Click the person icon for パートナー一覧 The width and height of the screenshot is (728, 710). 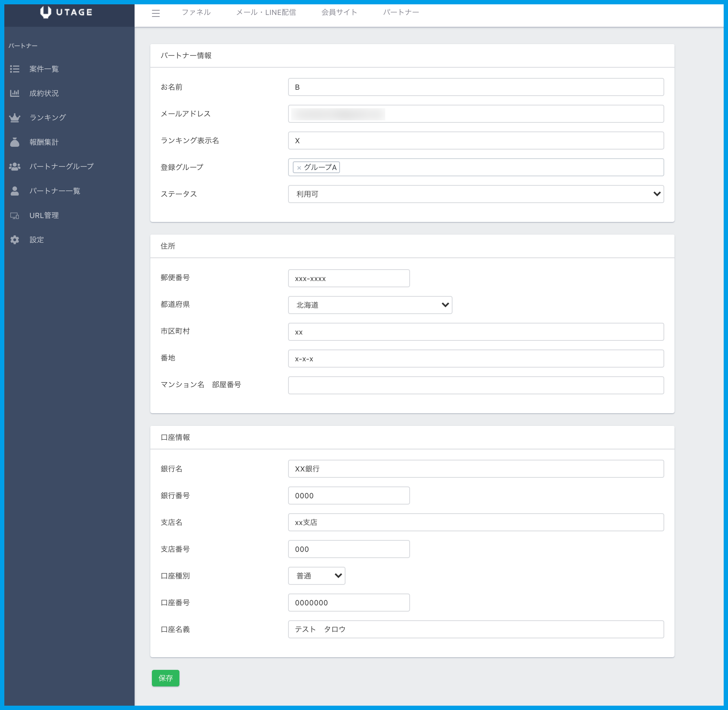pos(15,191)
